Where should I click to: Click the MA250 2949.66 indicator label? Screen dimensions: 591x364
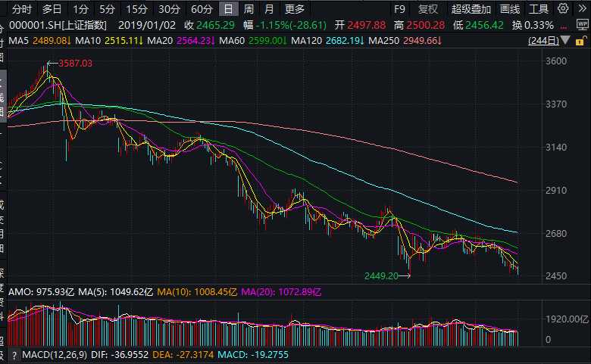(405, 41)
